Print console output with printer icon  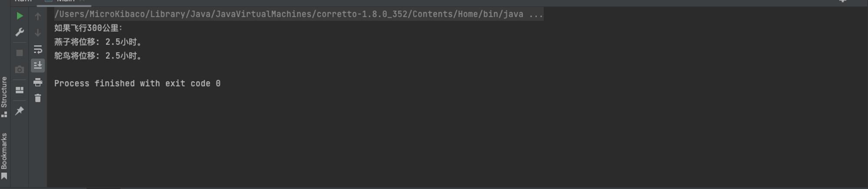click(38, 82)
